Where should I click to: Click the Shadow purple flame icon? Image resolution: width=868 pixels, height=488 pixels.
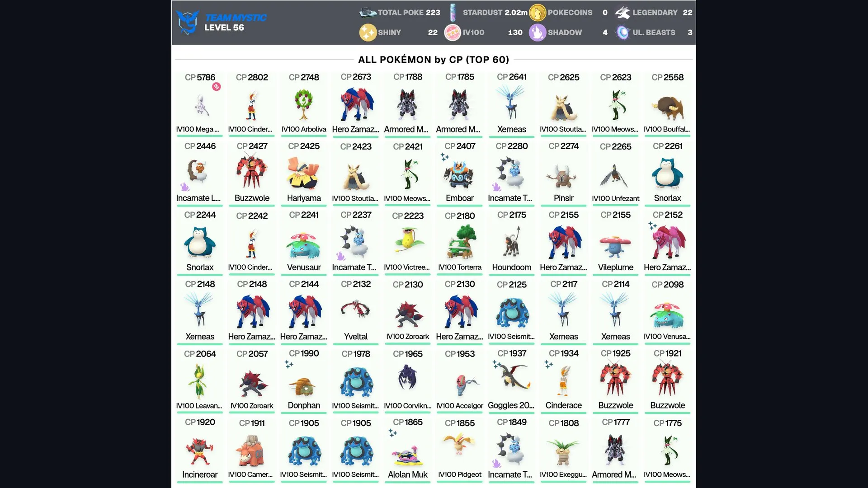(x=538, y=33)
